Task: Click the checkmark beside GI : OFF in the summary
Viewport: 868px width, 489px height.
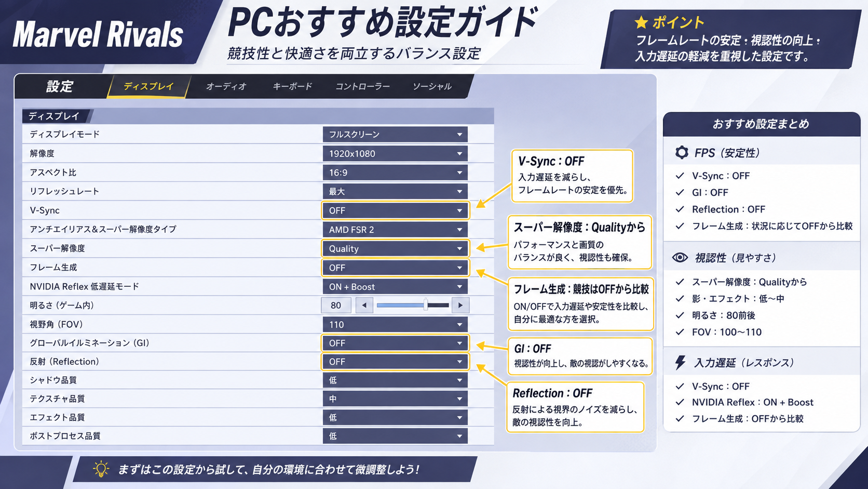Action: point(680,193)
